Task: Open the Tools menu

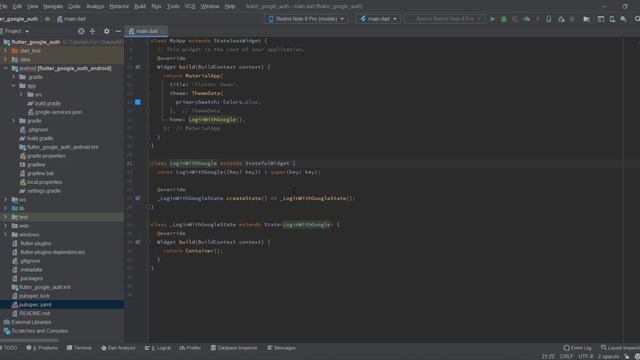Action: pyautogui.click(x=173, y=7)
